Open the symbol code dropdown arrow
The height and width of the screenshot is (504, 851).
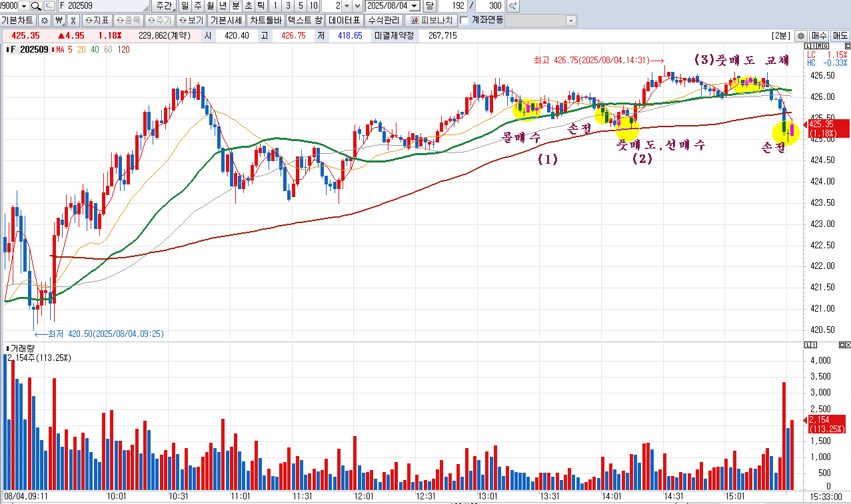24,6
